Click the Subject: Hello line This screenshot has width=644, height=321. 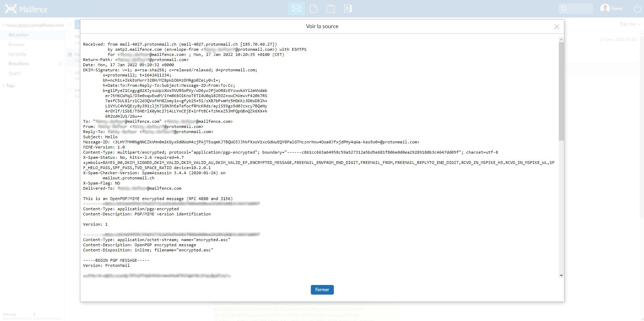click(x=100, y=137)
